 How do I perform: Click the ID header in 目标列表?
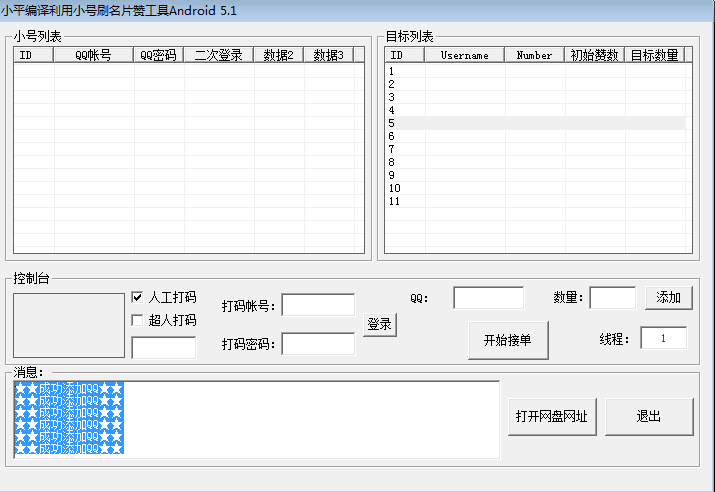pyautogui.click(x=405, y=55)
